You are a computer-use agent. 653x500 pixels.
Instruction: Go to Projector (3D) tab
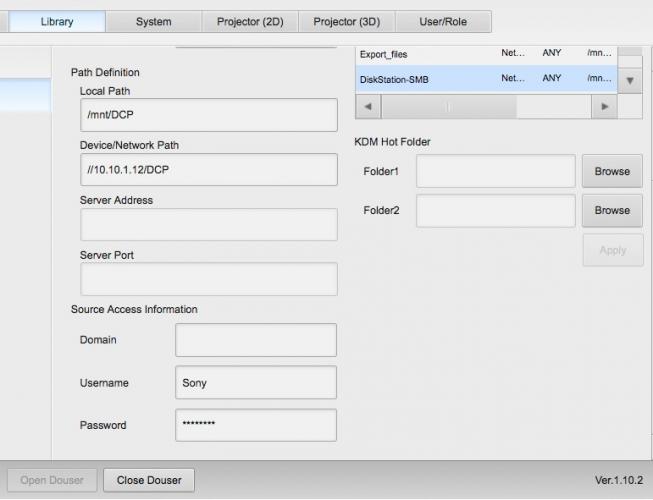coord(347,21)
